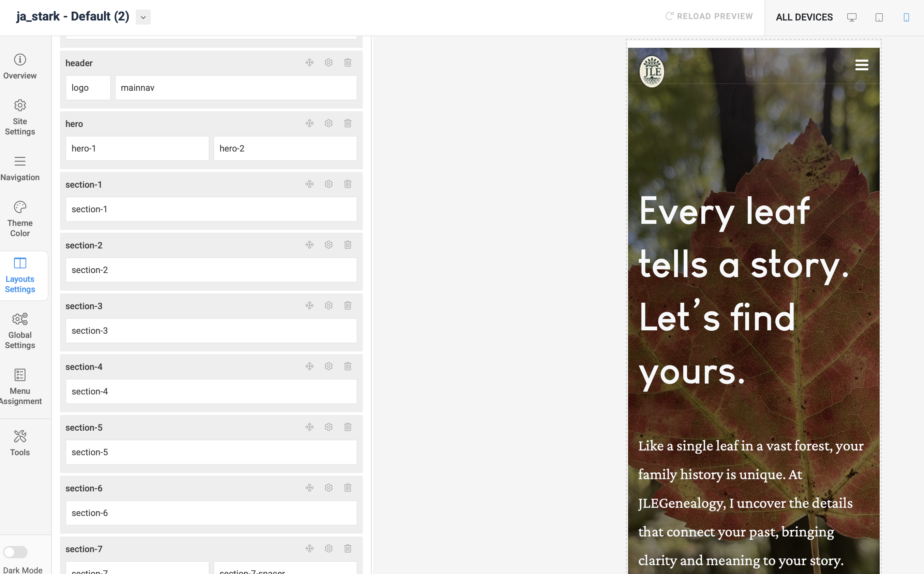The height and width of the screenshot is (574, 924).
Task: Toggle the Dark Mode switch
Action: pos(16,551)
